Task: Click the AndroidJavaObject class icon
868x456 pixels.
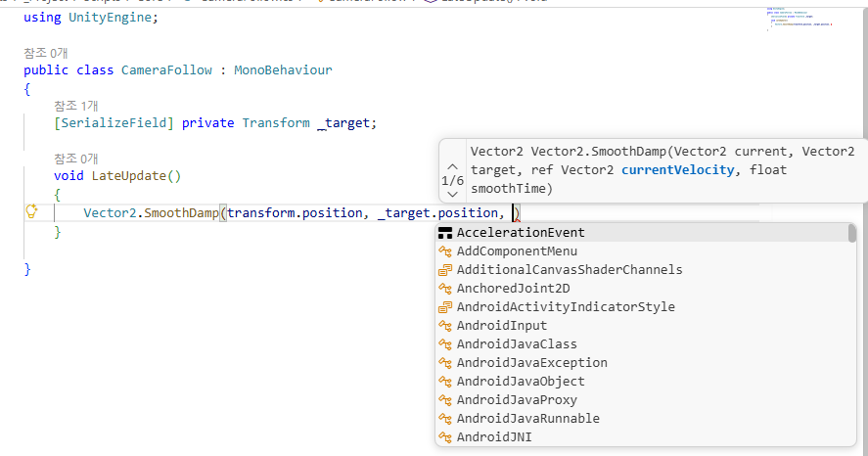Action: click(445, 382)
